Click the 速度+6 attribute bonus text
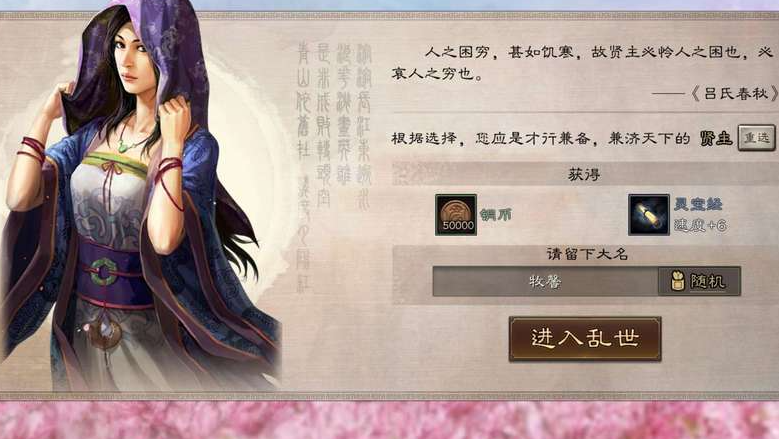 [701, 225]
